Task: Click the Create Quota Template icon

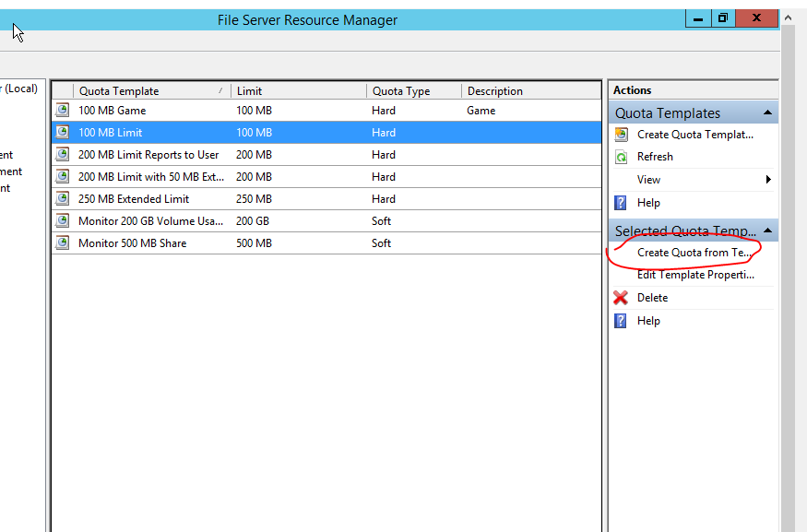Action: click(620, 134)
